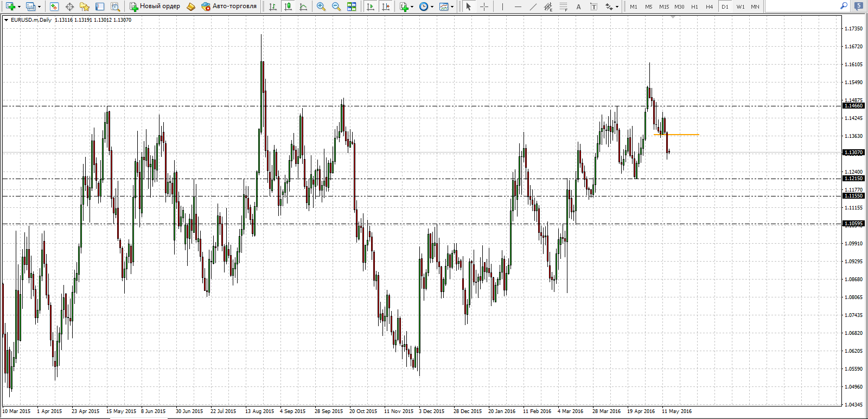Screen dimensions: 868x419
Task: Switch to M5 timeframe
Action: point(648,7)
